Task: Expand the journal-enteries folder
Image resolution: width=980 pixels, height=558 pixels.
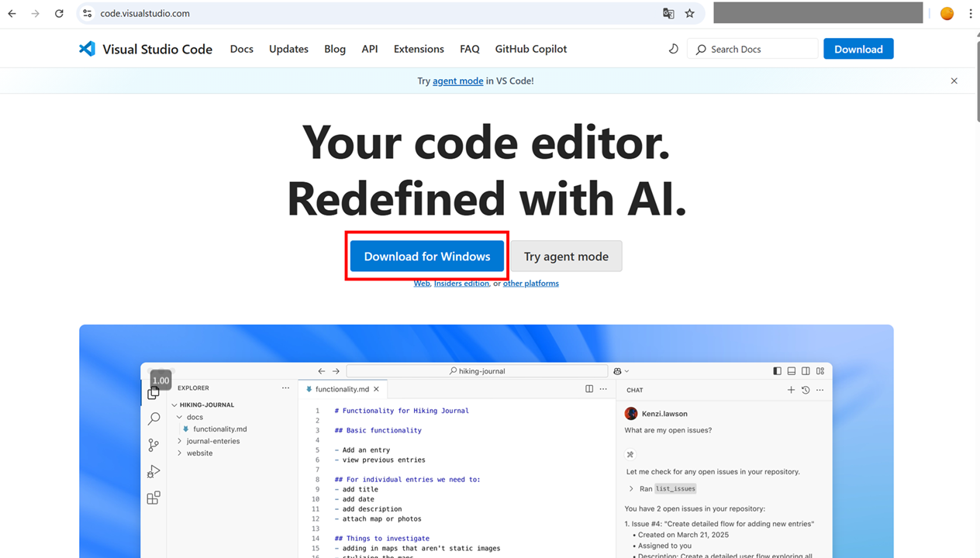Action: [x=180, y=441]
